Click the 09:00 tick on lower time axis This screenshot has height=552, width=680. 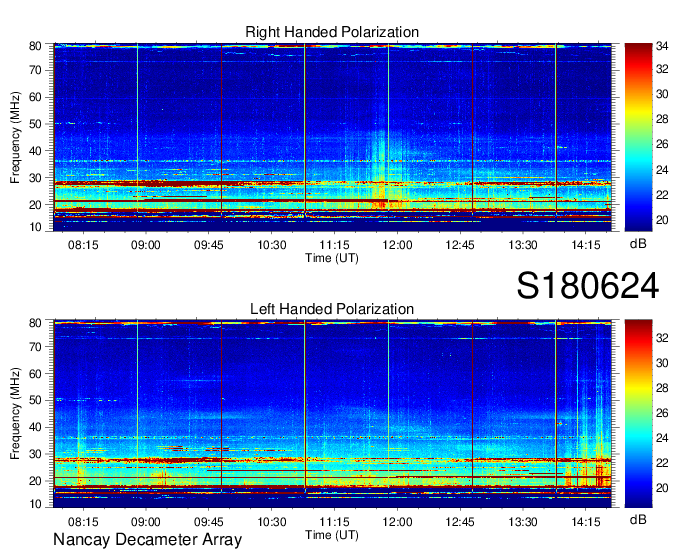(x=146, y=522)
